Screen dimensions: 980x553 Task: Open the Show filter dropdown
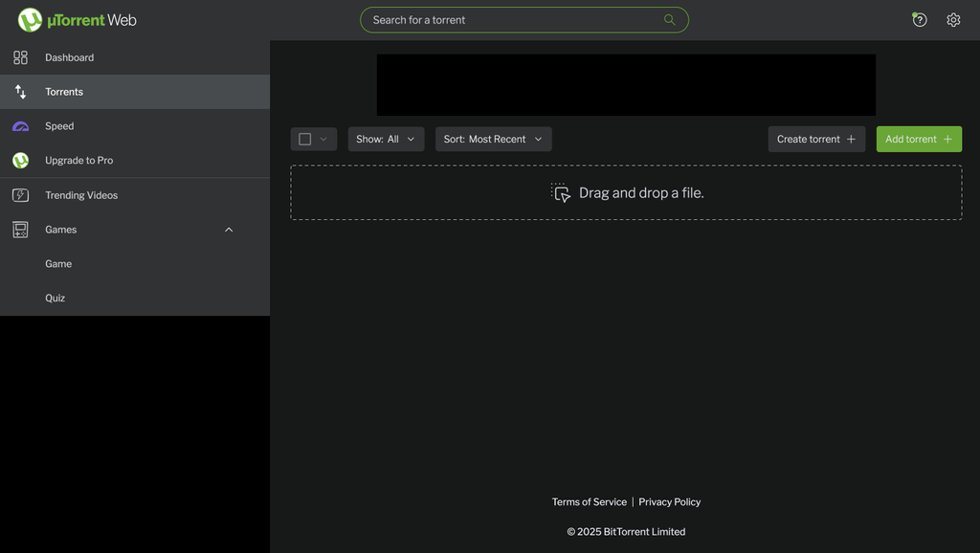pos(386,139)
